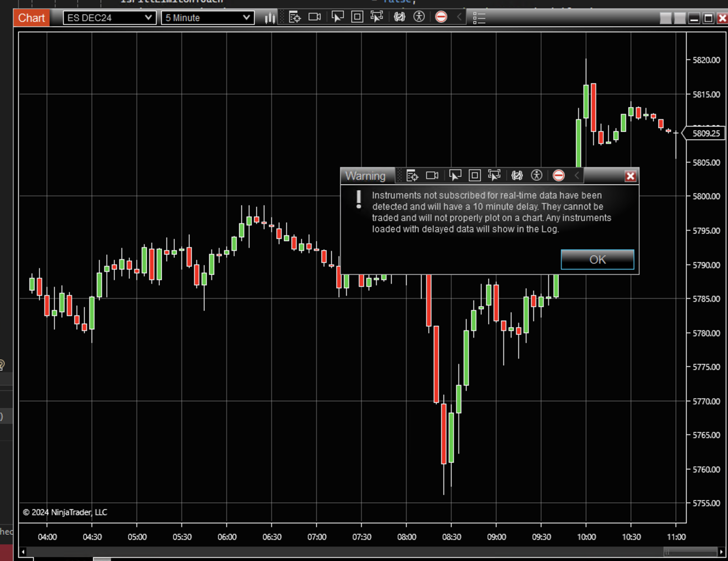Click red binding failures icon in Chart toolbar

pyautogui.click(x=441, y=17)
